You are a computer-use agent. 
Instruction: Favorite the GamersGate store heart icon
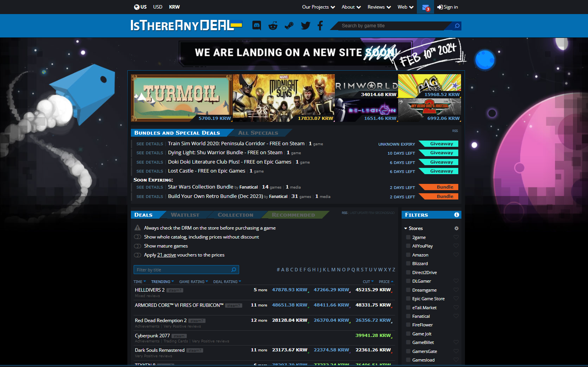pyautogui.click(x=456, y=351)
